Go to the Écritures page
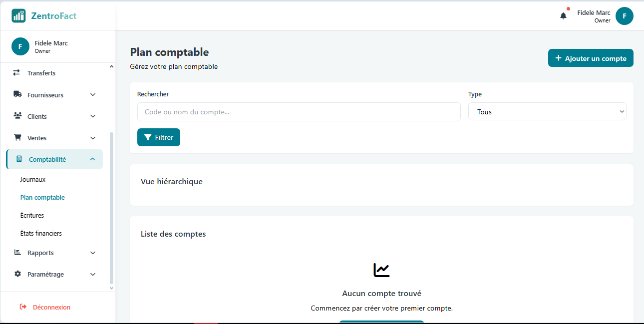Screen dimensions: 644x324 [x=32, y=215]
